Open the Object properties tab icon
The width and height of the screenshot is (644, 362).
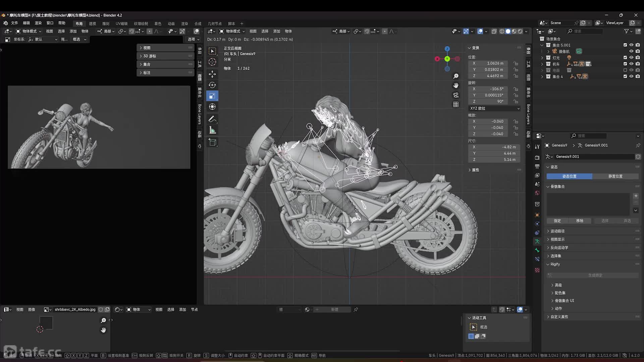tap(537, 215)
